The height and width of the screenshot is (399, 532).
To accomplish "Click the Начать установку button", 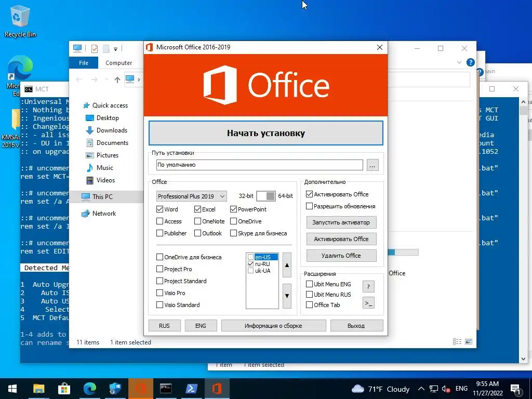I will pyautogui.click(x=265, y=133).
